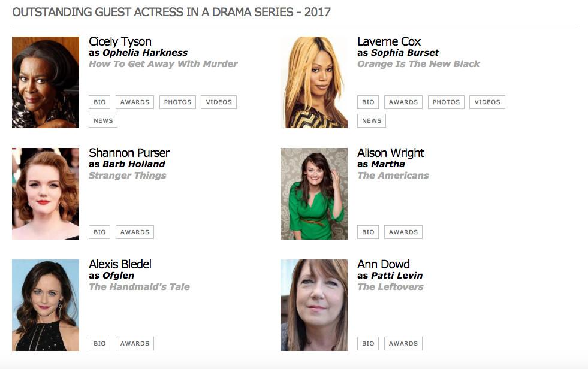Open The Handmaid's Tale show link
The height and width of the screenshot is (369, 588).
pyautogui.click(x=139, y=286)
